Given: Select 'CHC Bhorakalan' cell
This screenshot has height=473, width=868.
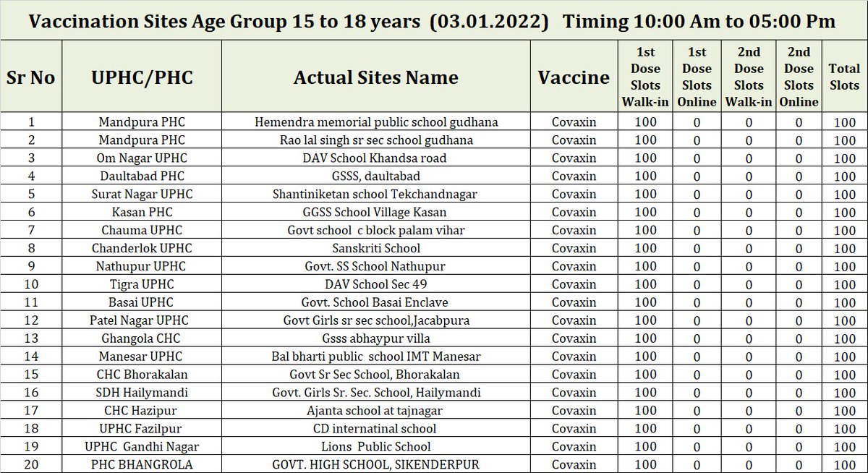Looking at the screenshot, I should 142,375.
